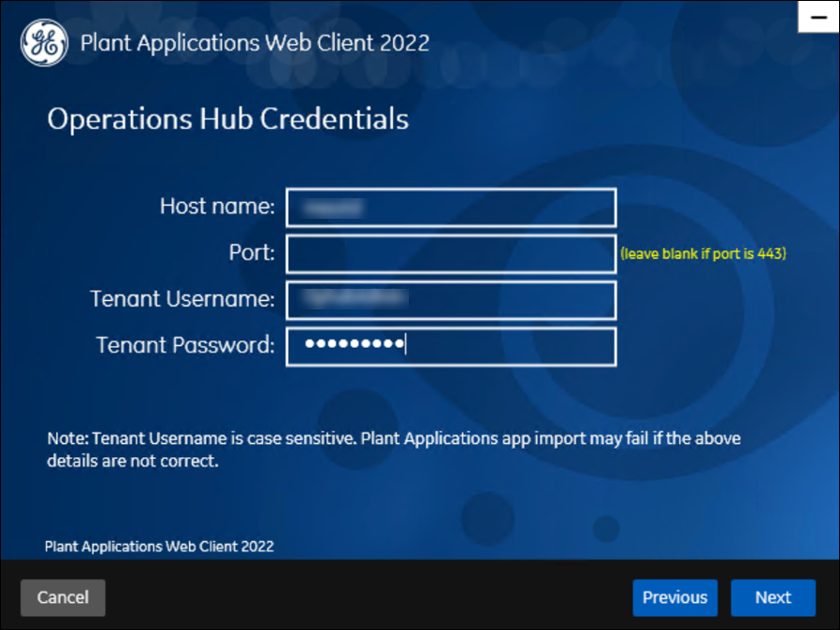Click the Tenant Password field
Image resolution: width=840 pixels, height=630 pixels.
click(x=451, y=347)
